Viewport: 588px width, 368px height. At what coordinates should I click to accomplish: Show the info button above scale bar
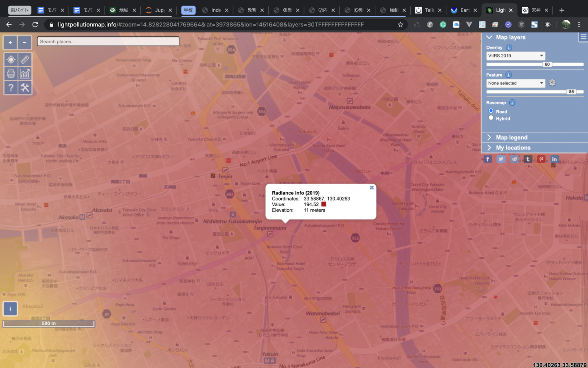10,308
